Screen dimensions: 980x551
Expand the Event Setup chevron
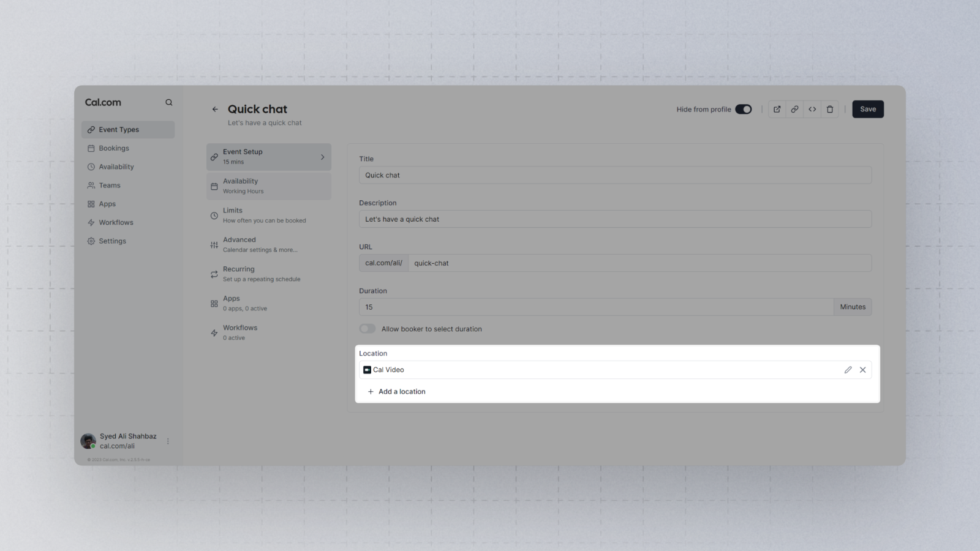(323, 157)
